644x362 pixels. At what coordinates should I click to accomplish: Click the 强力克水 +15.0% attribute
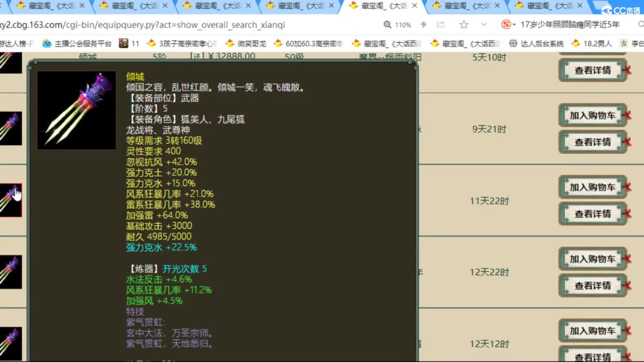coord(160,183)
